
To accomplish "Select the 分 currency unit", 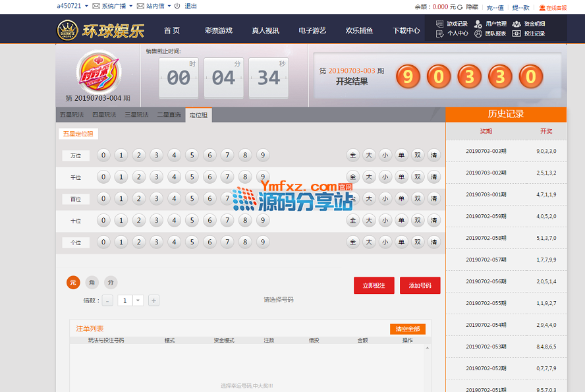I will point(111,283).
